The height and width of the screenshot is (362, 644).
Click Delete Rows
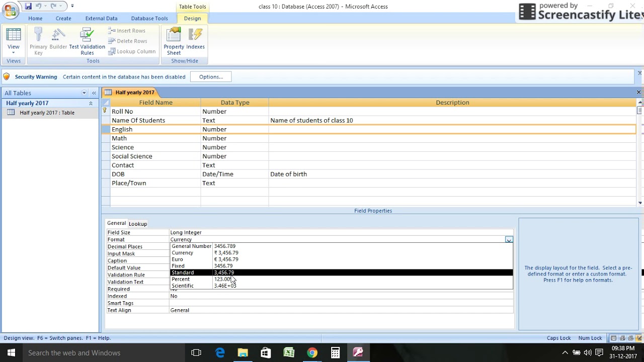point(127,41)
